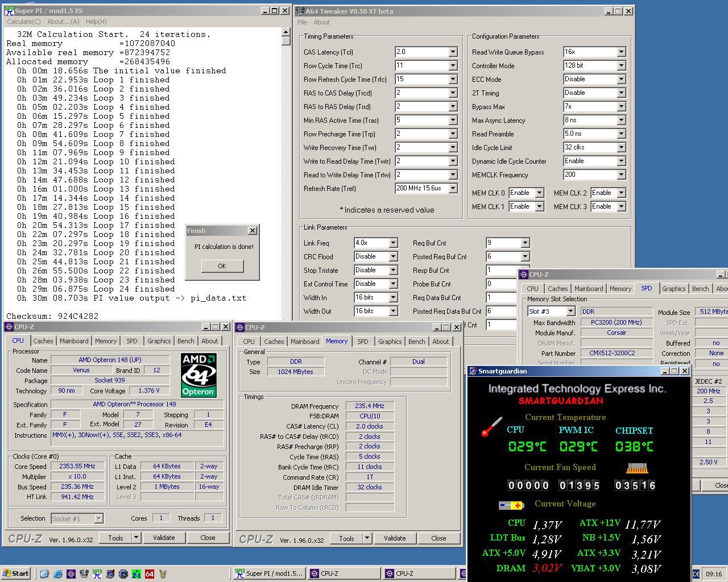Open Graphics tab in CPU-Z SPD window
Image resolution: width=728 pixels, height=582 pixels.
[x=673, y=289]
